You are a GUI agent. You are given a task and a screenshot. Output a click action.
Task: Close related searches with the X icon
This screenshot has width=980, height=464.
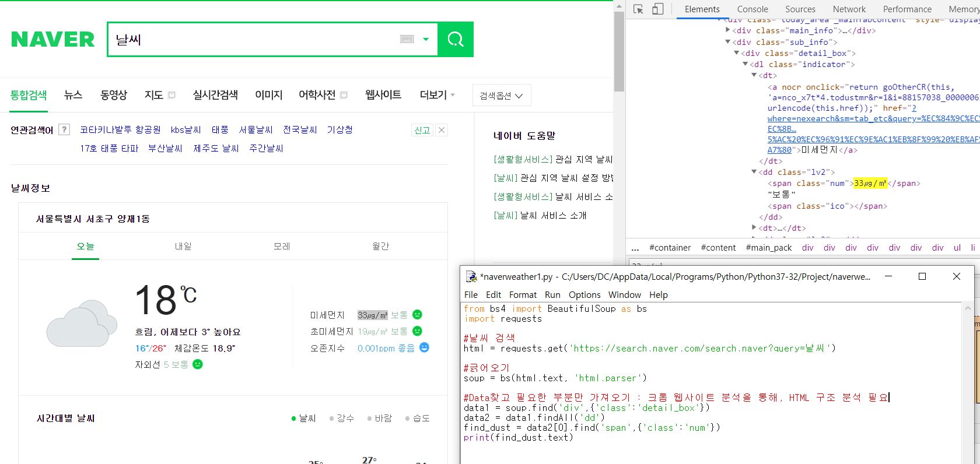pyautogui.click(x=442, y=130)
